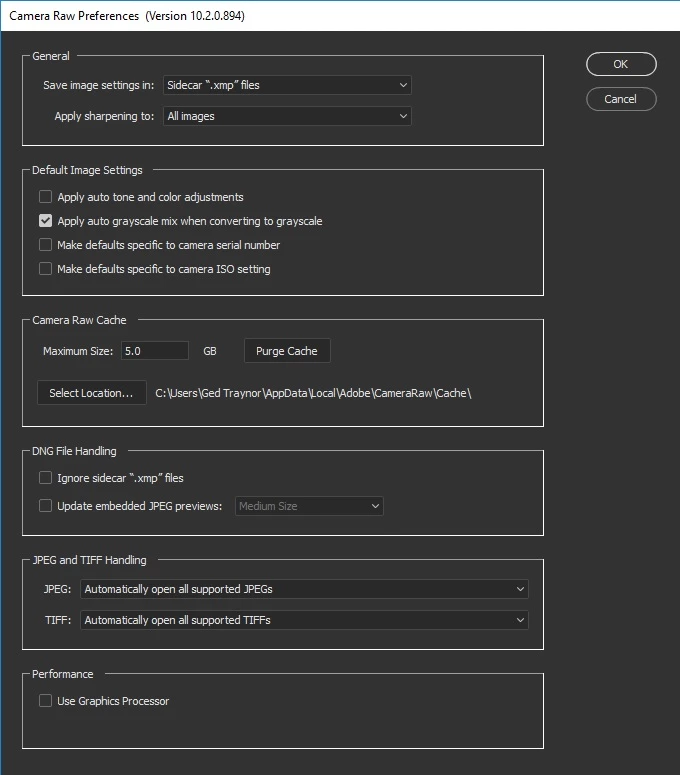Viewport: 680px width, 775px height.
Task: Tick Ignore sidecar .xmp files
Action: tap(45, 478)
